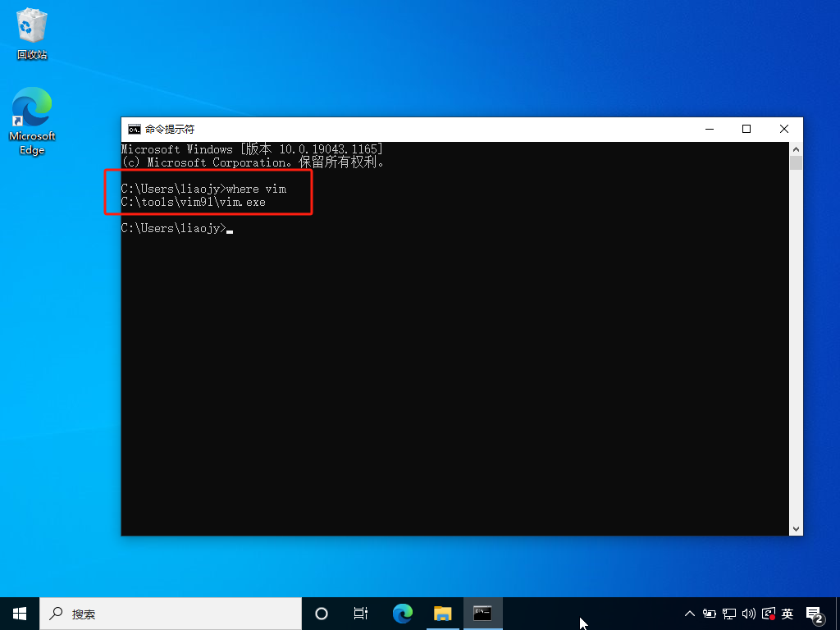
Task: Open Cortana circle icon on taskbar
Action: (322, 614)
